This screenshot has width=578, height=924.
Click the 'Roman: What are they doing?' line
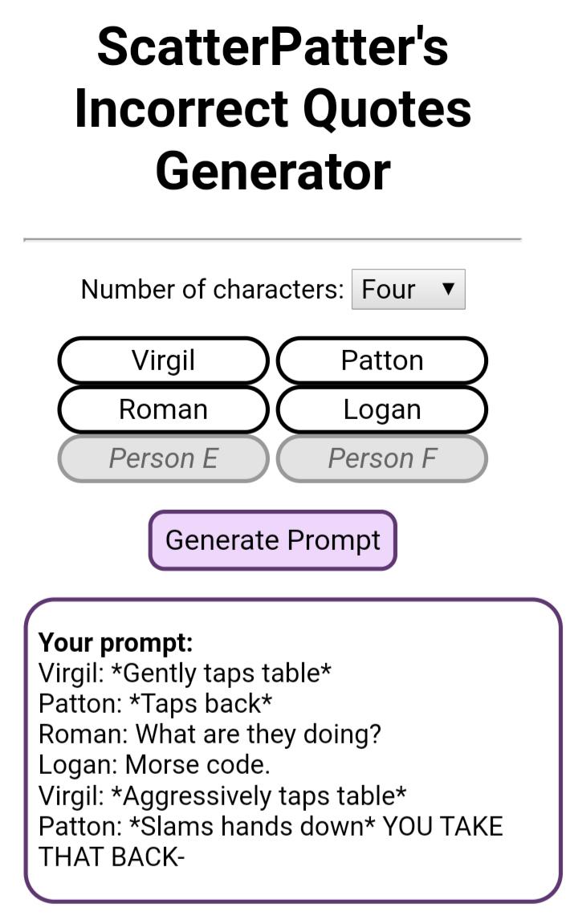point(210,734)
